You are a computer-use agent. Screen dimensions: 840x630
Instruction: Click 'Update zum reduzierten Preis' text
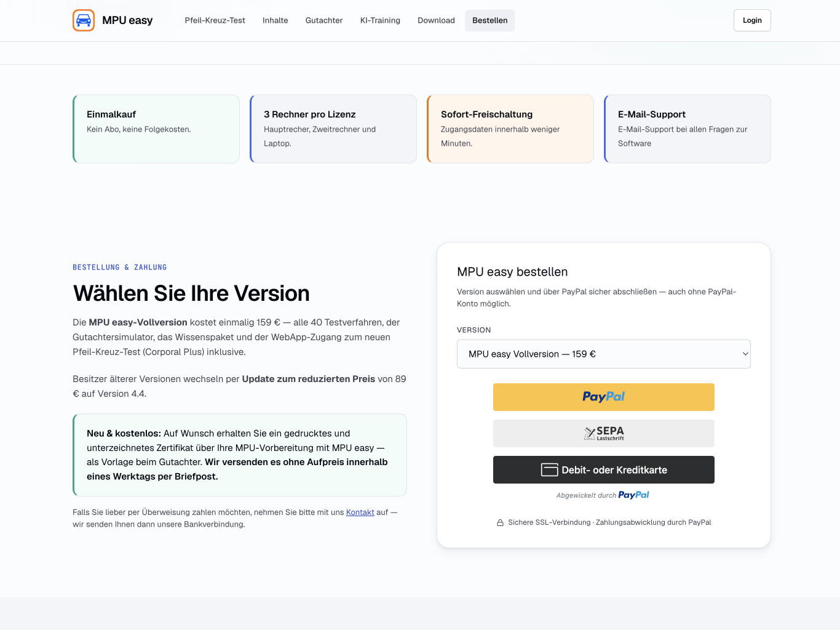click(x=309, y=379)
